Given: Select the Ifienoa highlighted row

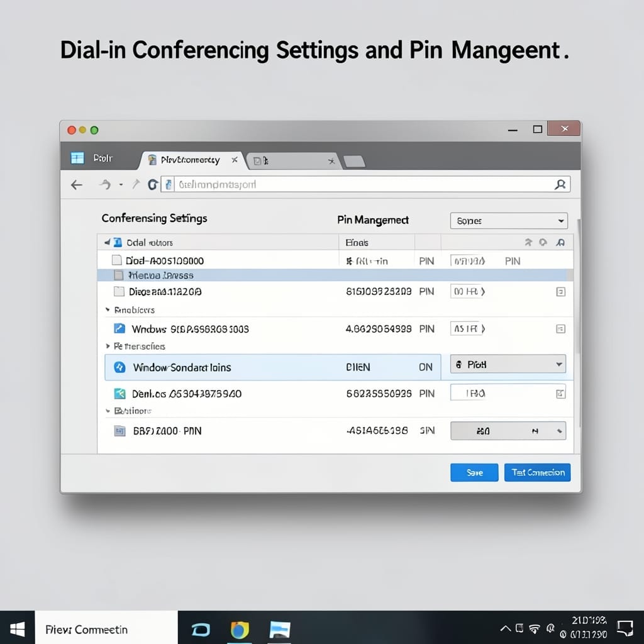Looking at the screenshot, I should pyautogui.click(x=335, y=275).
